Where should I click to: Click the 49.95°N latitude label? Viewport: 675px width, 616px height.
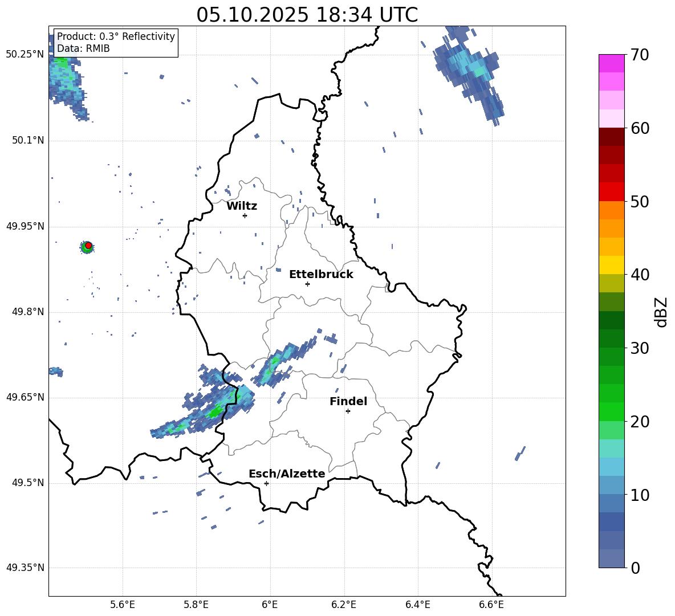pyautogui.click(x=25, y=226)
